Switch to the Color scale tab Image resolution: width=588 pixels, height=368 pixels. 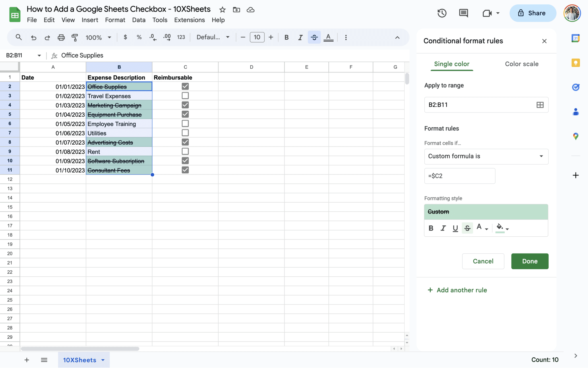(x=522, y=64)
